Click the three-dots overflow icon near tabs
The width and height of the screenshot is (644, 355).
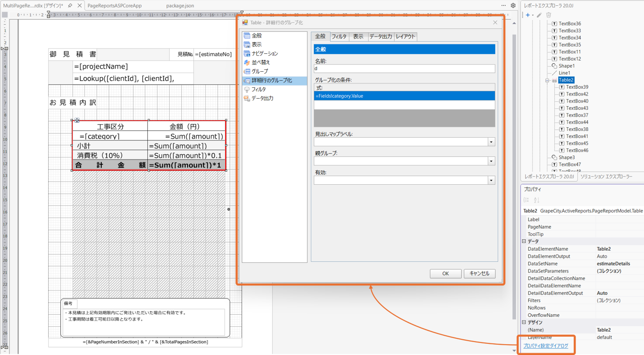503,5
